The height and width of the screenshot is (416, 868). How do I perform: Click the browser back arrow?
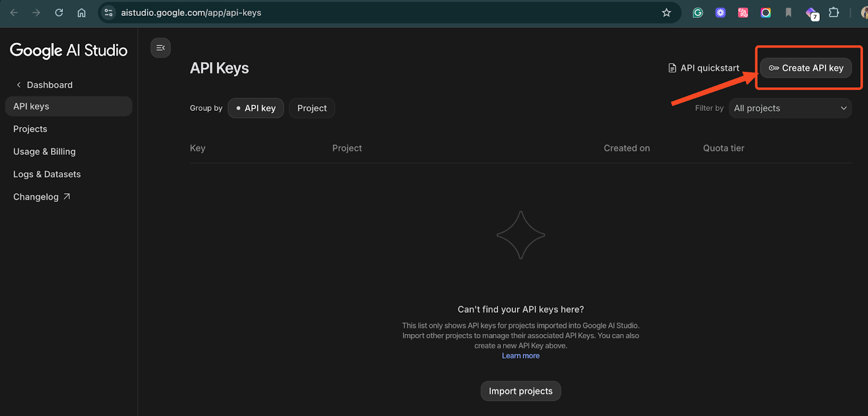point(14,12)
